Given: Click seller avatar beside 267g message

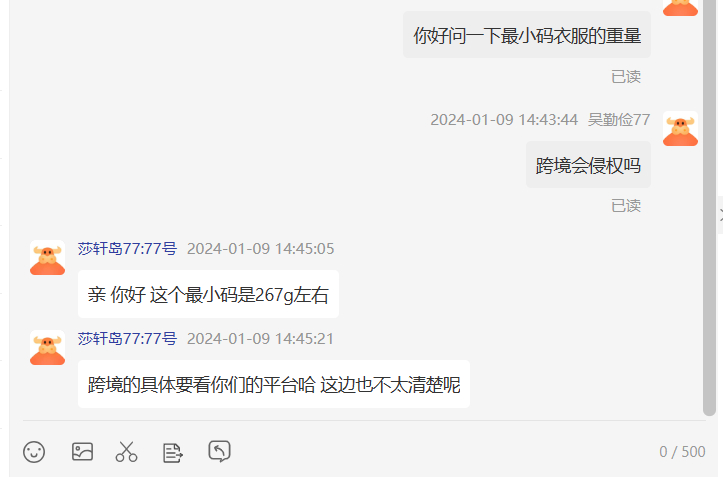Looking at the screenshot, I should click(x=47, y=257).
